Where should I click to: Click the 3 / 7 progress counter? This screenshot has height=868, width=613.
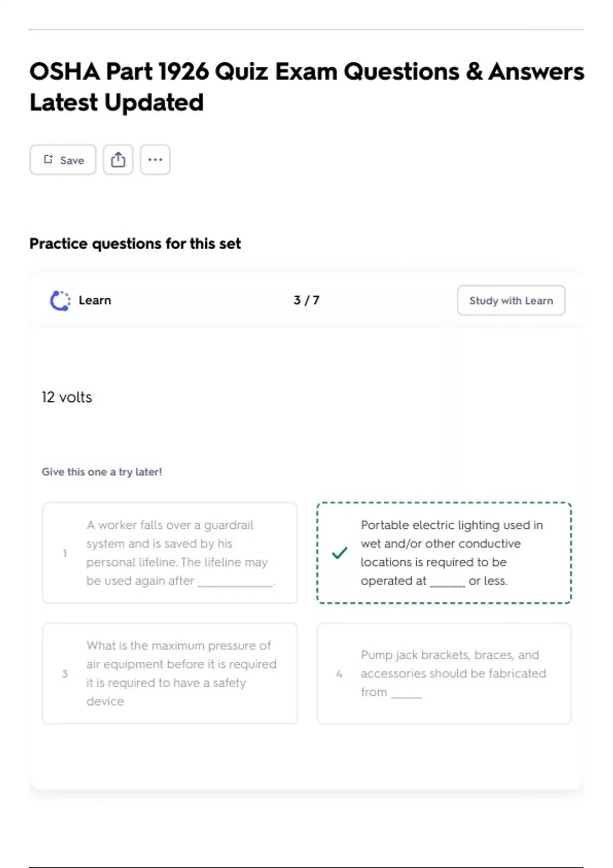(x=306, y=300)
